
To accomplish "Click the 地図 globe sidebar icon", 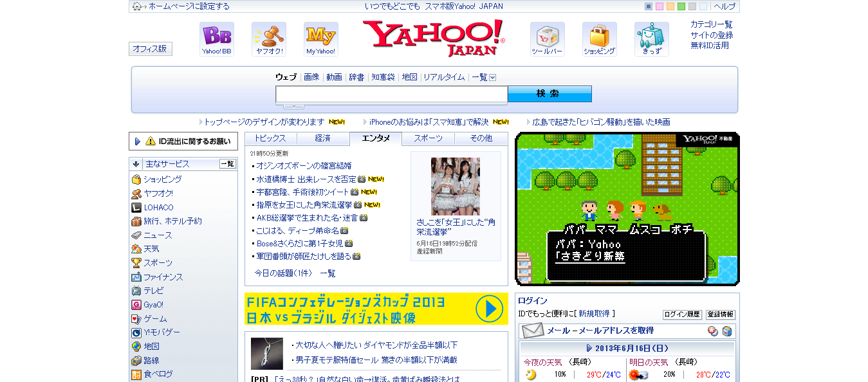I will pos(136,347).
